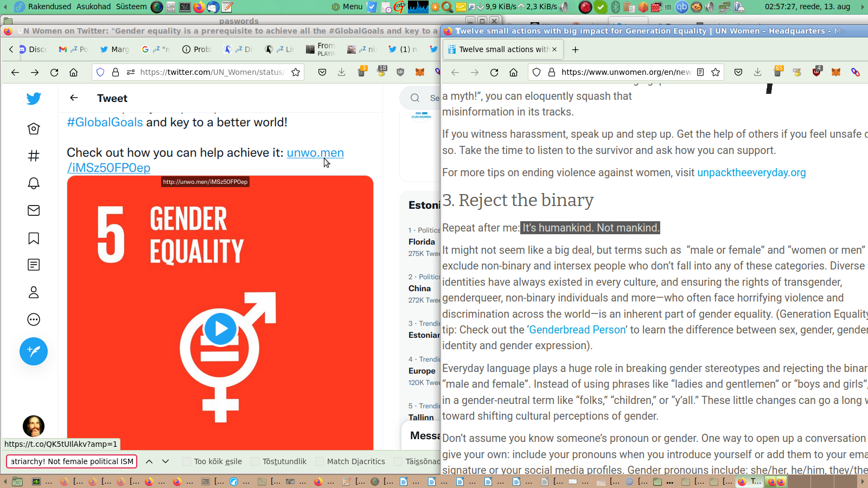Open the MetaMask fox extension in Twitter window

click(420, 72)
